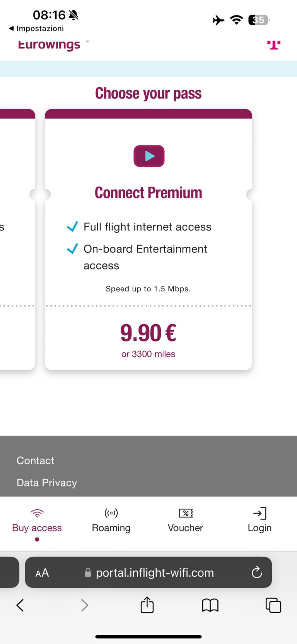
Task: Open the Buy access tab
Action: point(37,521)
